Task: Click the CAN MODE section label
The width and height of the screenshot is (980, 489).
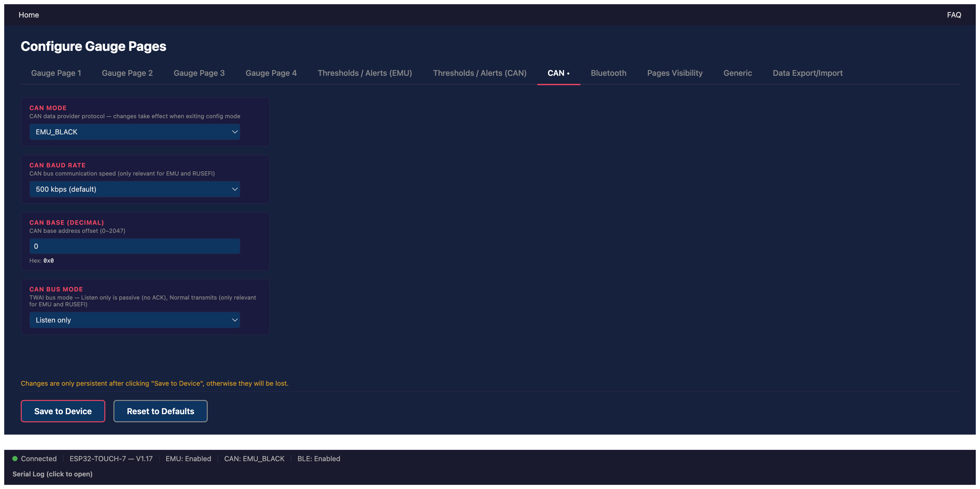Action: click(48, 108)
